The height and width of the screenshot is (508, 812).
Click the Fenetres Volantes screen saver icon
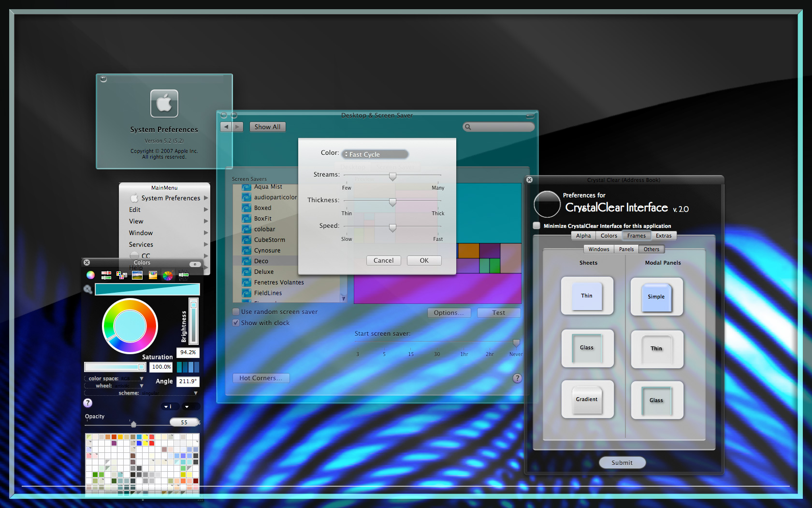(x=246, y=283)
